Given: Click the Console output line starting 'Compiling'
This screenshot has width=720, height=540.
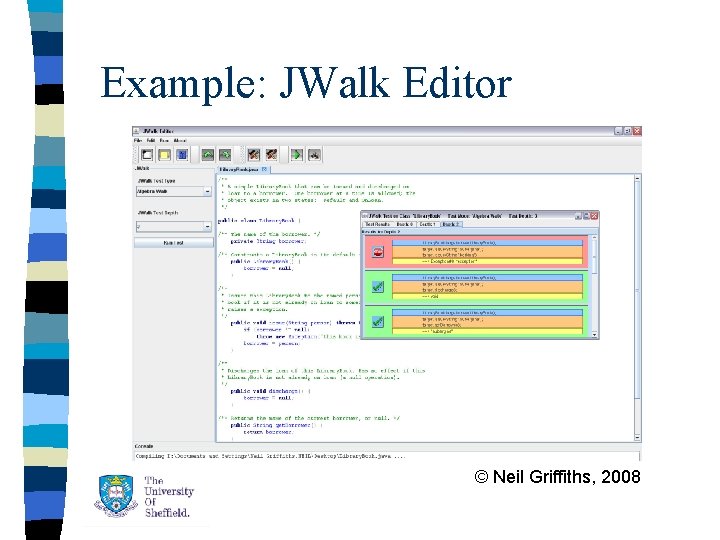Looking at the screenshot, I should pos(270,456).
